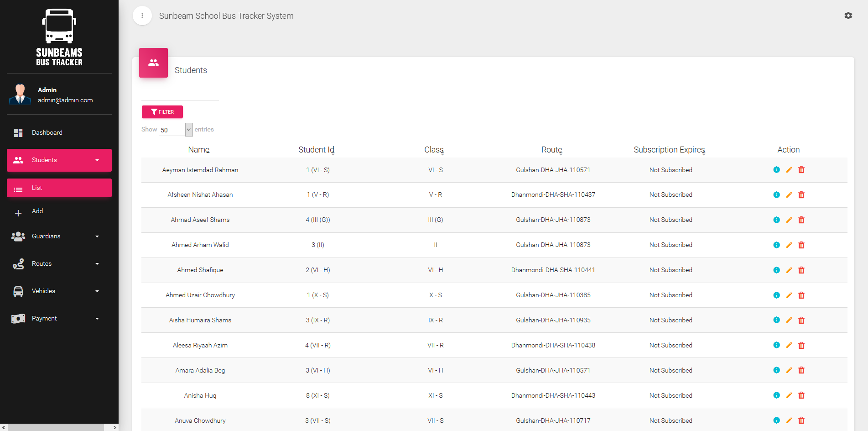Screen dimensions: 868x431
Task: Edit Afsheen Nishat Ahasan with pencil icon
Action: pos(789,195)
